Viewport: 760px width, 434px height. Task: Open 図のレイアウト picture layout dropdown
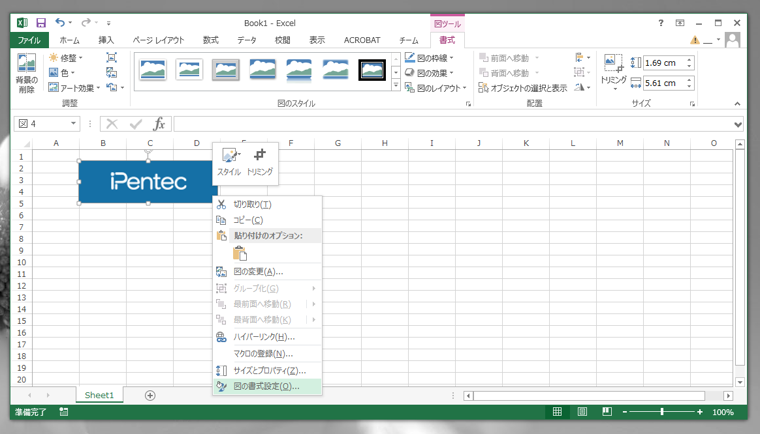[436, 88]
